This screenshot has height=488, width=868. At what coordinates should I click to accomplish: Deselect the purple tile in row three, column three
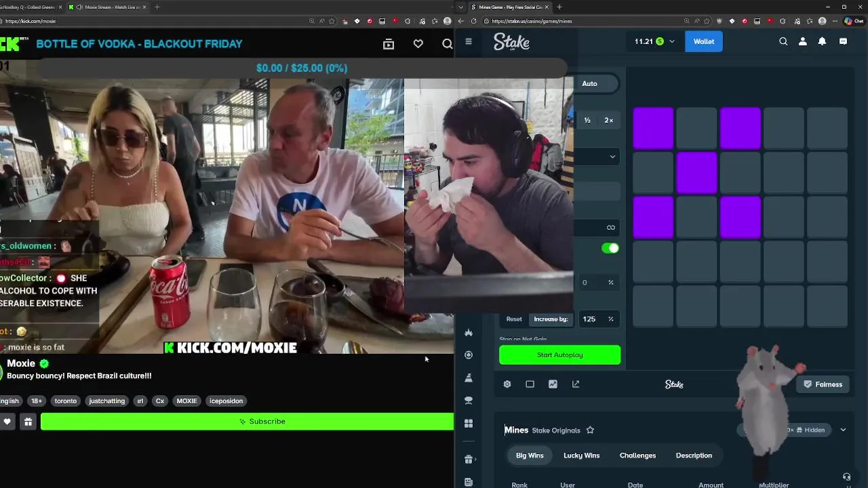tap(741, 218)
